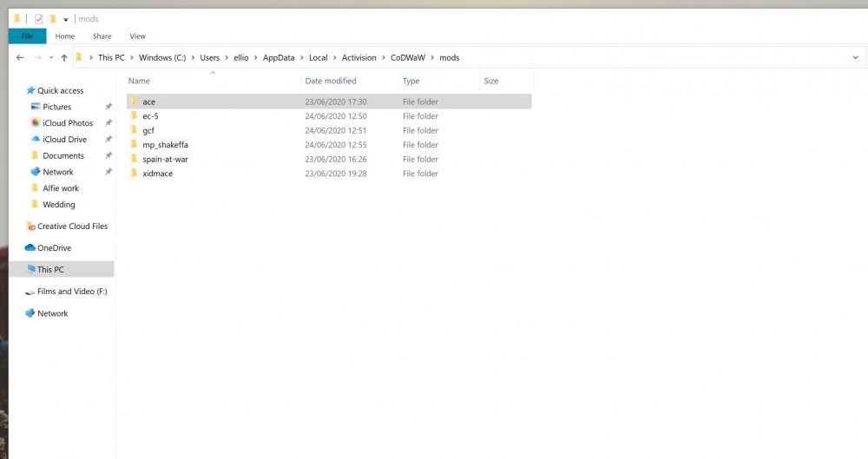Open the address bar history dropdown
The width and height of the screenshot is (868, 459).
[855, 58]
